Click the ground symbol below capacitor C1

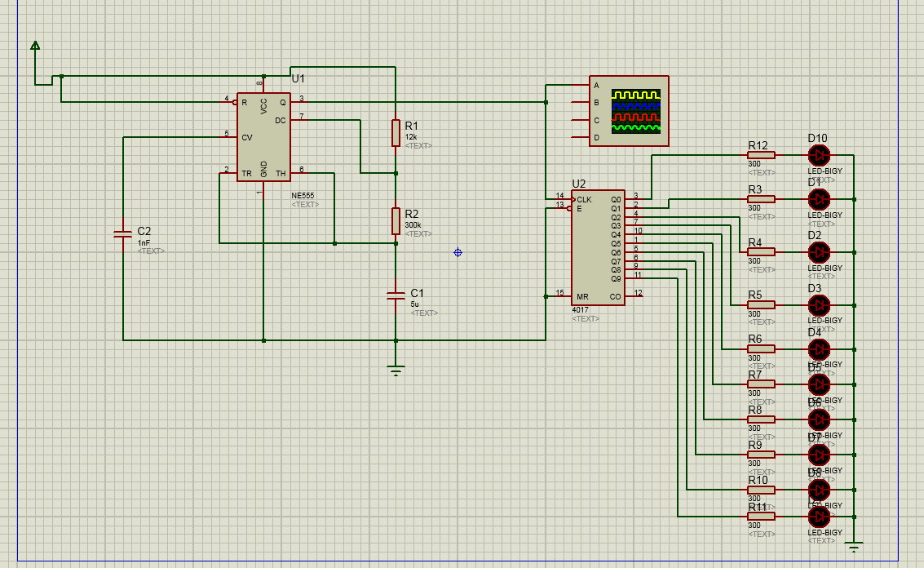click(x=396, y=371)
